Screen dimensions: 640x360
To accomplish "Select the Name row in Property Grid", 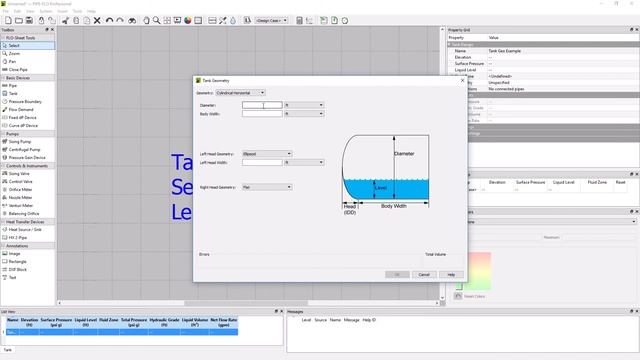I will (543, 51).
